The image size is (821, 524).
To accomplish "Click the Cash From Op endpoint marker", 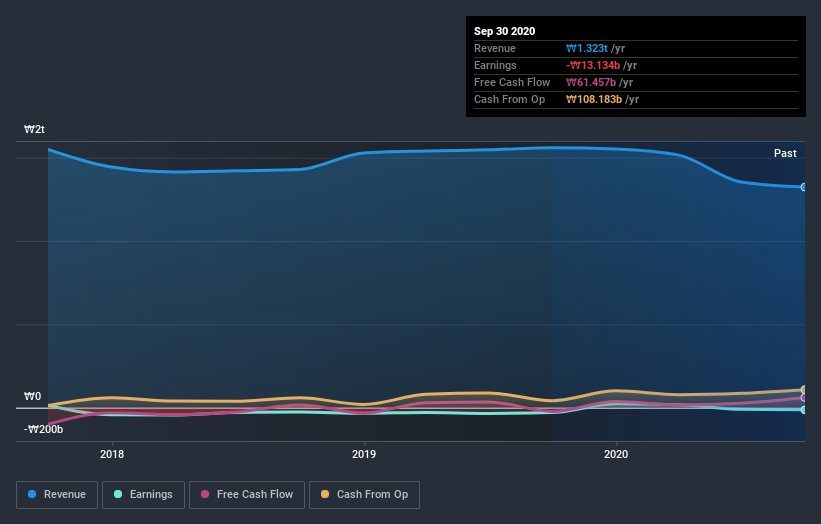I will pyautogui.click(x=804, y=389).
